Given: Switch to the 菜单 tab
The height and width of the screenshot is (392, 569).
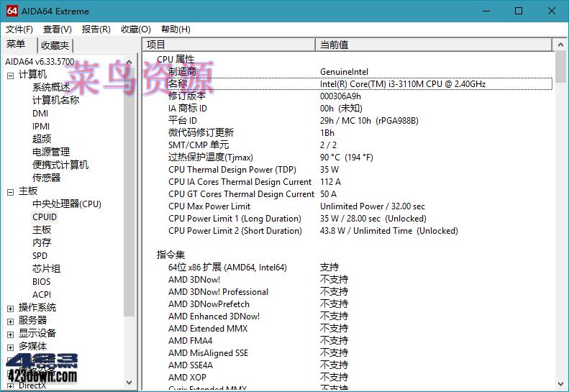Looking at the screenshot, I should 16,45.
